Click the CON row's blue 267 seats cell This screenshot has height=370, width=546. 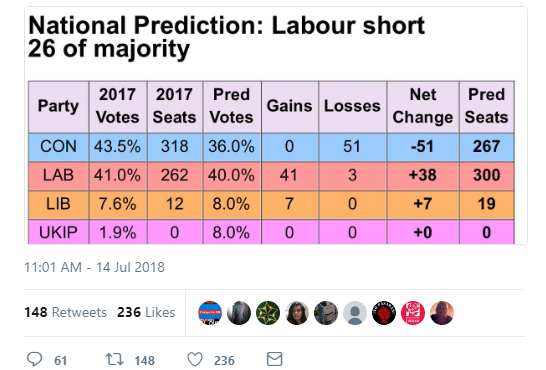[x=486, y=146]
